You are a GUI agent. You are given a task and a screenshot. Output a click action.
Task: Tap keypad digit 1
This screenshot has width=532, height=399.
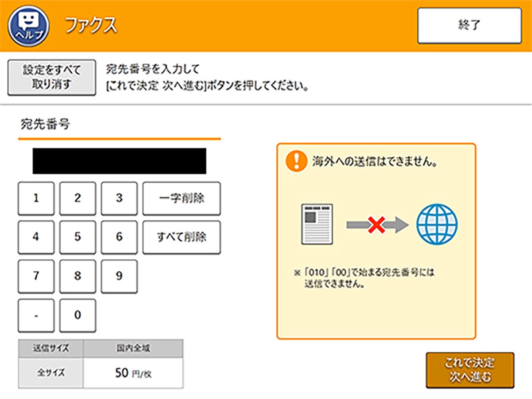[36, 198]
